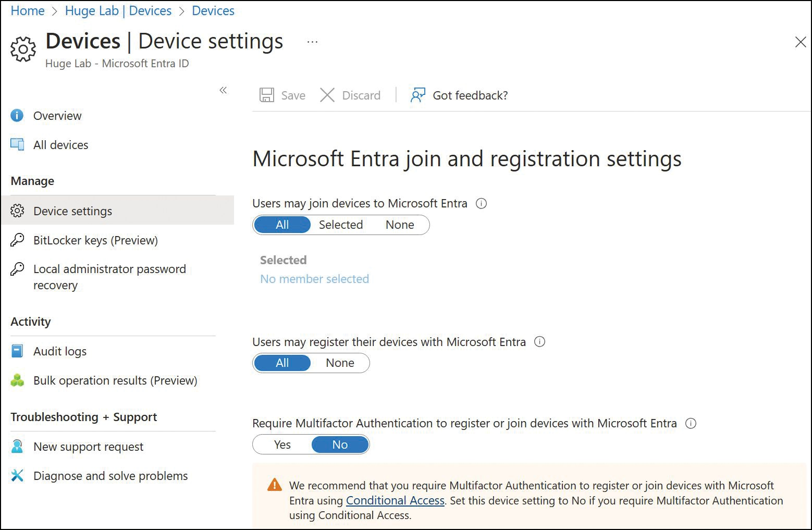Set register devices option to All
The image size is (812, 530).
click(282, 363)
